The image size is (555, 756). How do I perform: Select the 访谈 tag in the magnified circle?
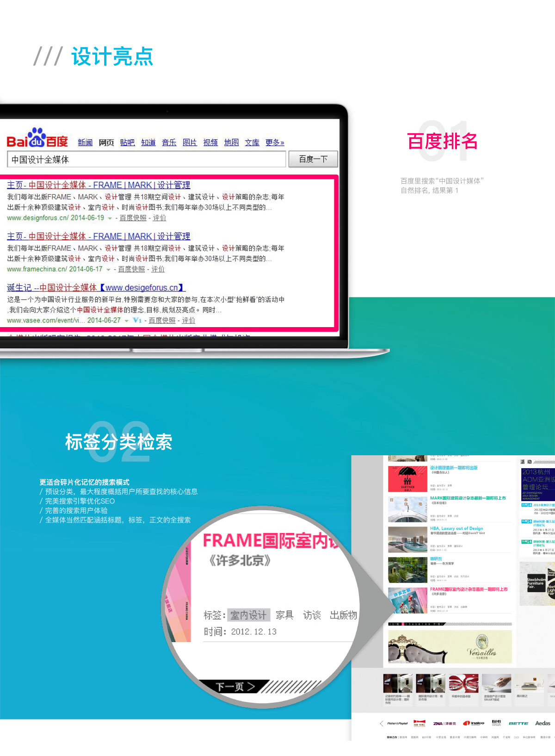312,615
